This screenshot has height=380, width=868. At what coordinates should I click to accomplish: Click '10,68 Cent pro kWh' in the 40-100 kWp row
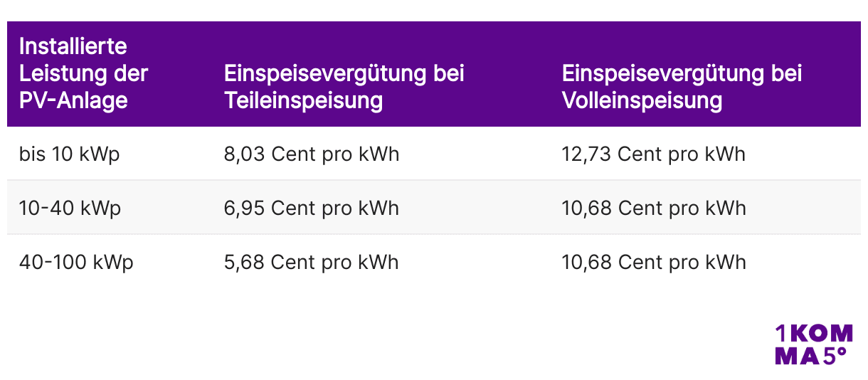tap(654, 262)
